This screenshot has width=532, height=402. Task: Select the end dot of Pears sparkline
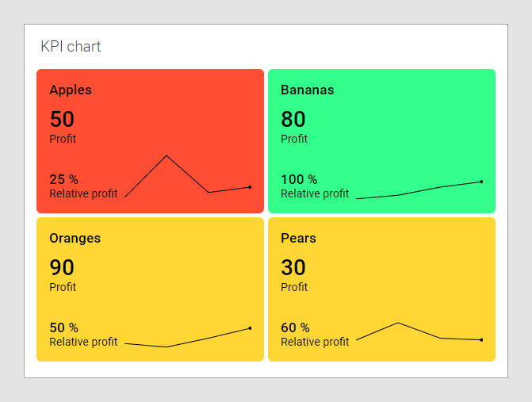click(481, 340)
